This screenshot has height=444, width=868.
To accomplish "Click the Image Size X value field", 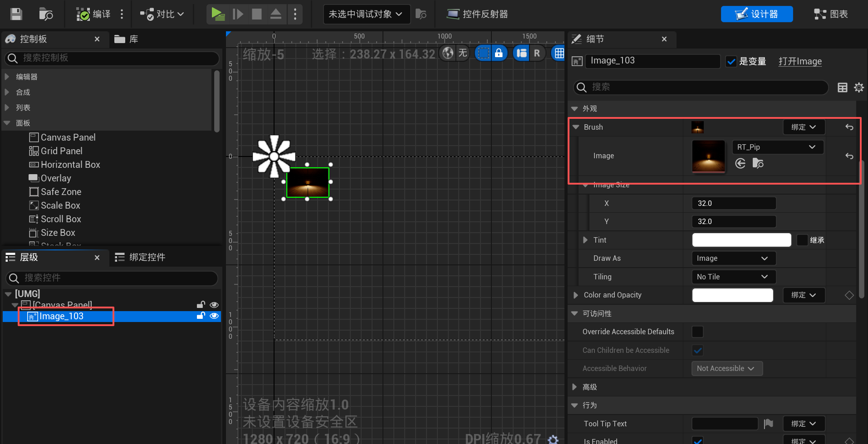I will coord(733,203).
